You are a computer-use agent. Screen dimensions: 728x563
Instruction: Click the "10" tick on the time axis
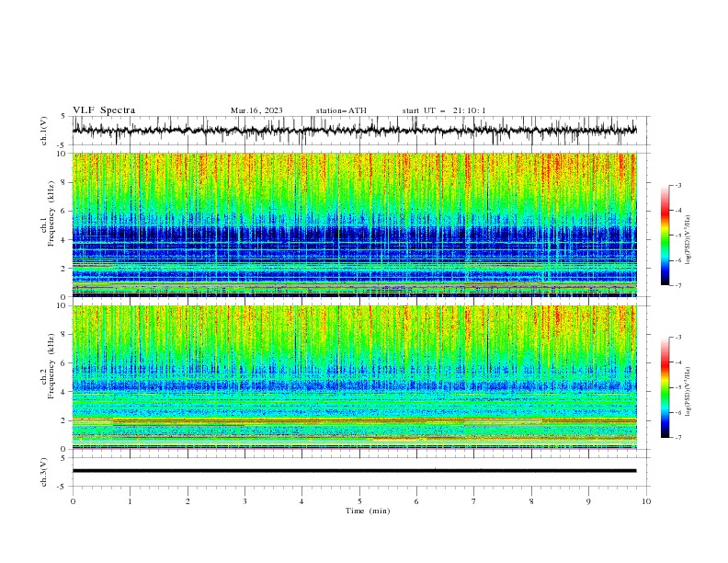click(646, 501)
